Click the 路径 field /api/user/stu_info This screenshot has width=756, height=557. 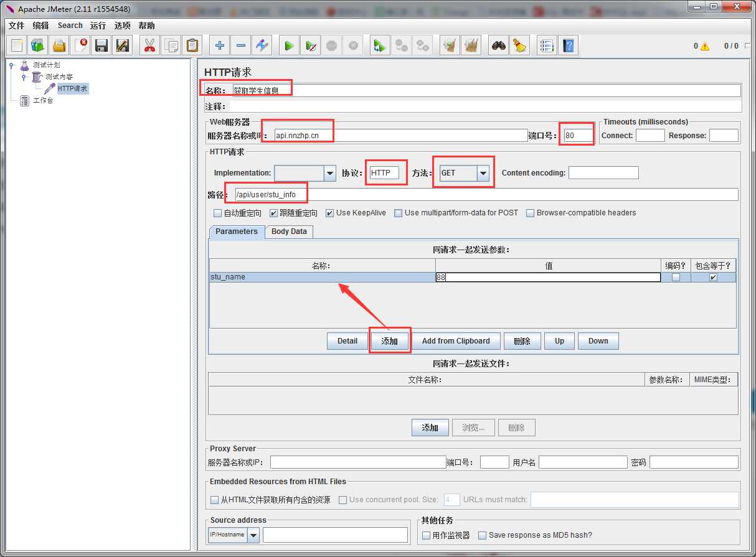(486, 195)
